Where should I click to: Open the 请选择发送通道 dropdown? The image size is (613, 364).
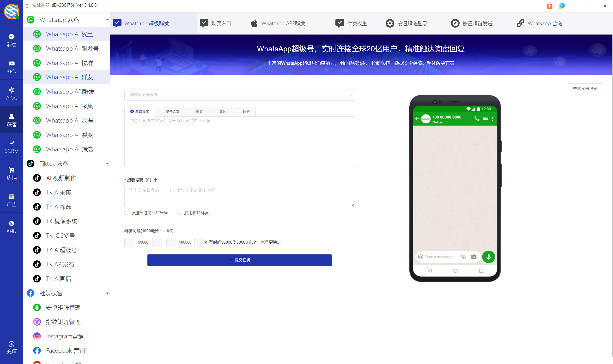click(x=239, y=95)
